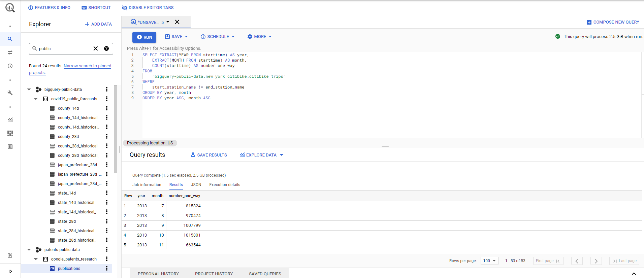Image resolution: width=644 pixels, height=278 pixels.
Task: Click line 5 in the query editor
Action: point(219,76)
